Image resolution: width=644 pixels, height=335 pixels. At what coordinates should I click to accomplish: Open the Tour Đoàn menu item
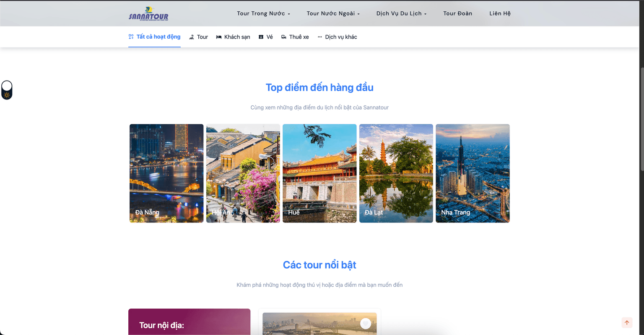457,13
